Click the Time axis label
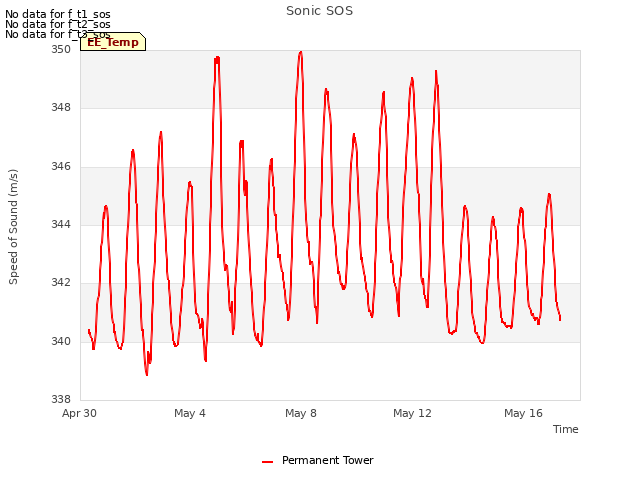The height and width of the screenshot is (480, 640). (x=565, y=429)
